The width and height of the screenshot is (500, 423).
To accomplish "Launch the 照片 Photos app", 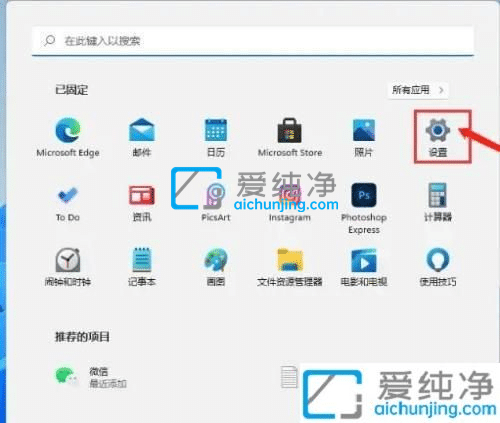I will [364, 137].
